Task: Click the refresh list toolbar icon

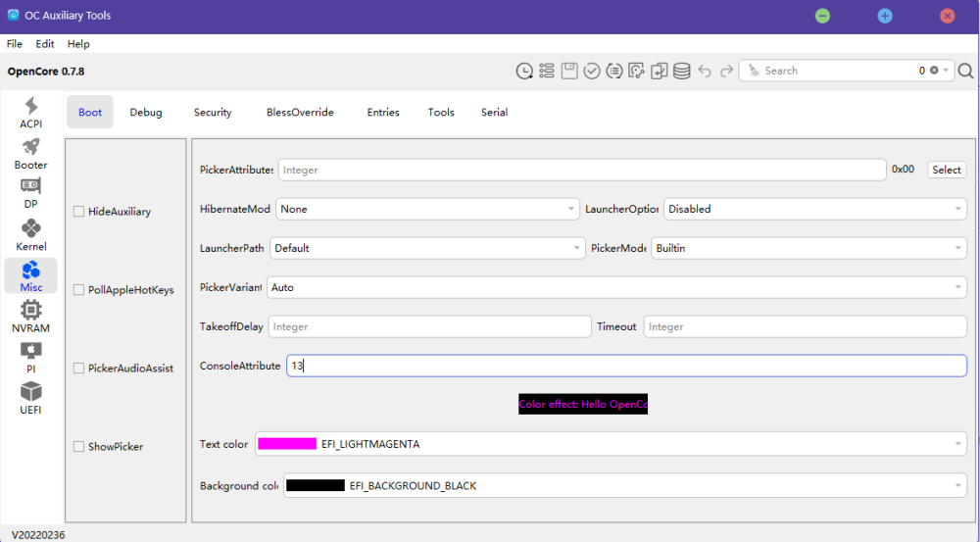Action: [x=614, y=71]
